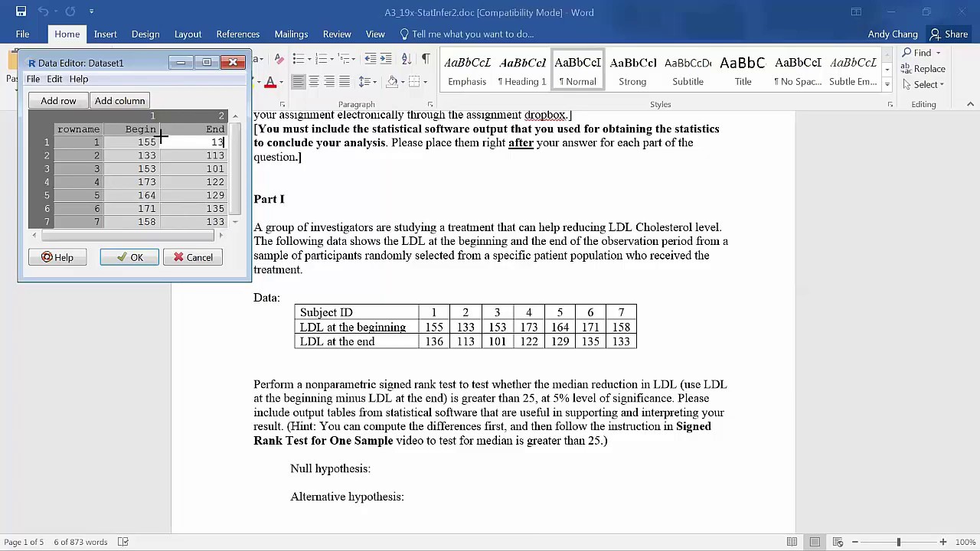Sort the selected text alphabetically
The height and width of the screenshot is (551, 980).
[407, 59]
